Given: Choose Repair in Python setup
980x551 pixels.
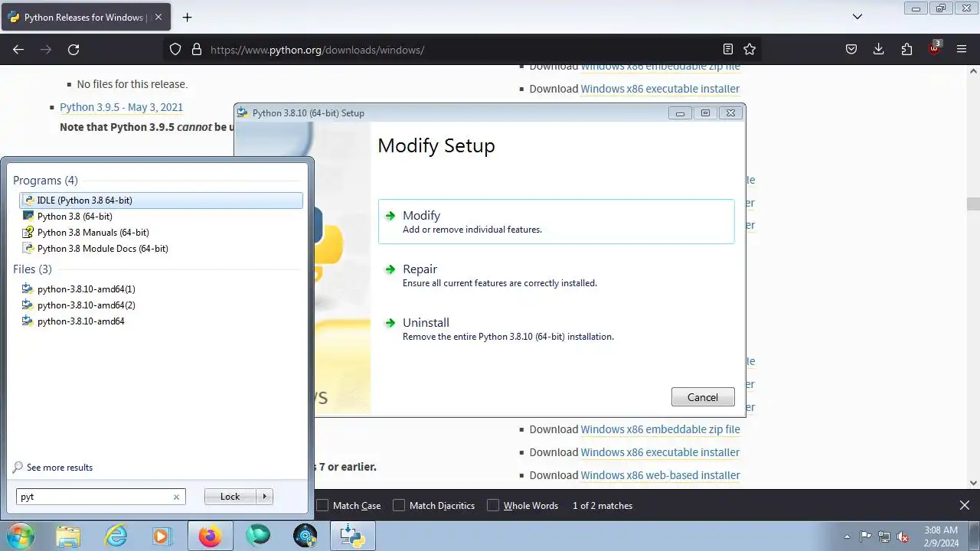Looking at the screenshot, I should coord(556,275).
